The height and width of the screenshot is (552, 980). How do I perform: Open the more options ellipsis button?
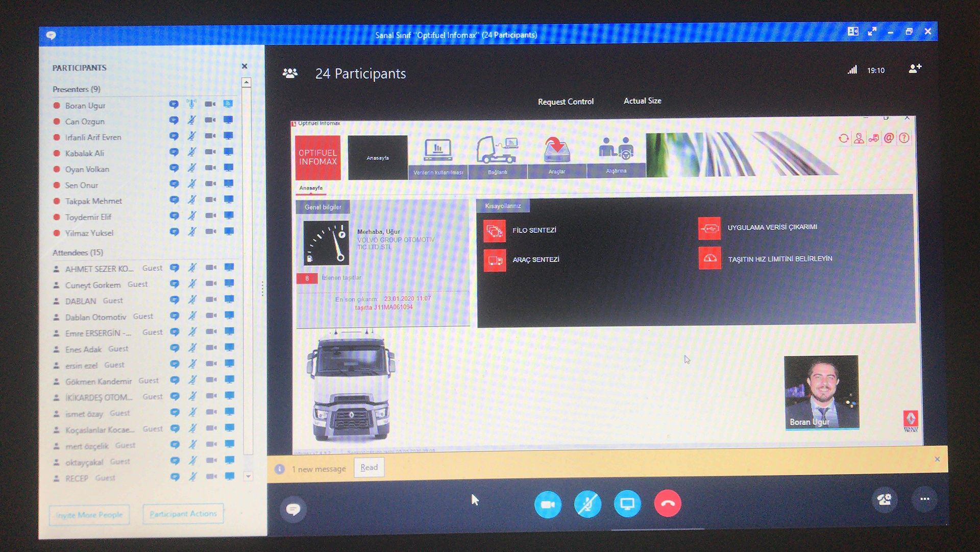(x=924, y=499)
